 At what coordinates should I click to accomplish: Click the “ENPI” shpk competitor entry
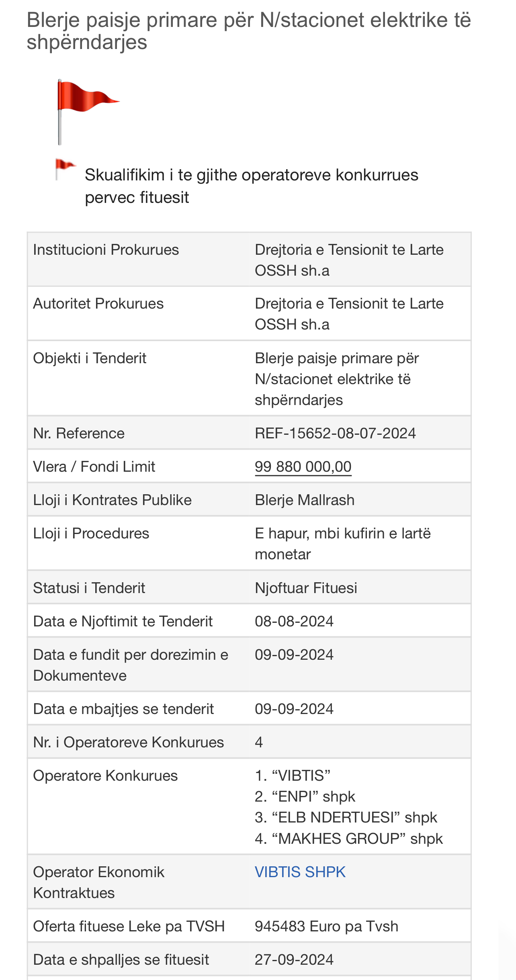click(x=305, y=796)
